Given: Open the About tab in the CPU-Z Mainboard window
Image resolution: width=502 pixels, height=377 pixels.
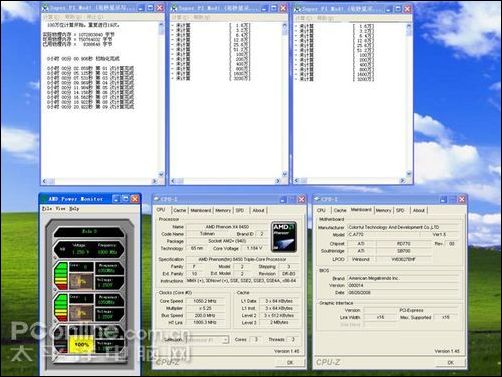Looking at the screenshot, I should [x=419, y=210].
